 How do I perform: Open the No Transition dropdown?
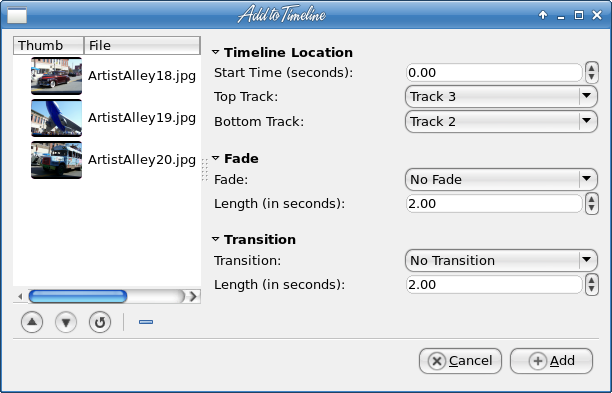(x=501, y=260)
